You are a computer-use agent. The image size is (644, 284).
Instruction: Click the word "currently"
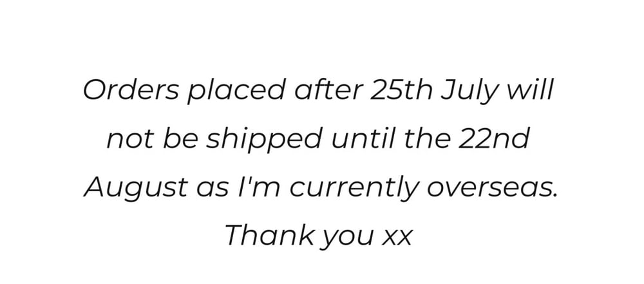point(349,188)
